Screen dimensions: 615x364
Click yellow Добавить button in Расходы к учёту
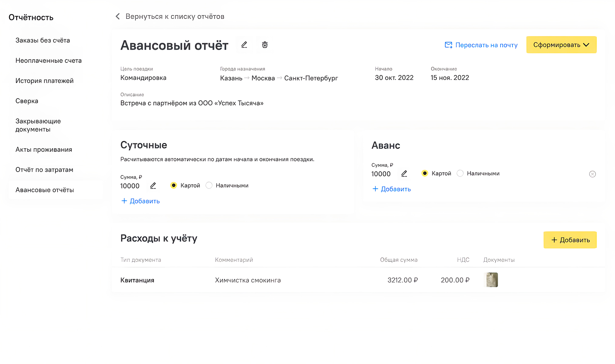570,240
